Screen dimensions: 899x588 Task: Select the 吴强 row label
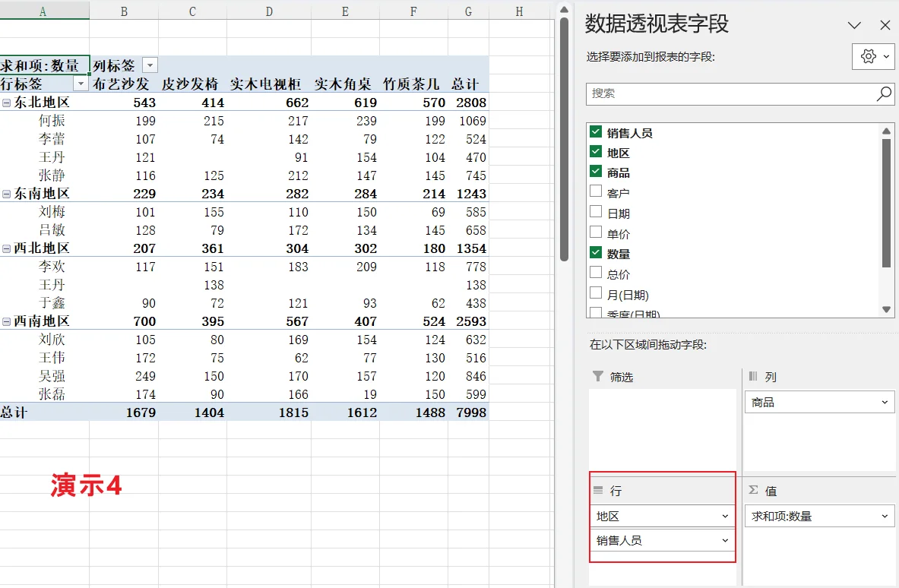tap(52, 376)
